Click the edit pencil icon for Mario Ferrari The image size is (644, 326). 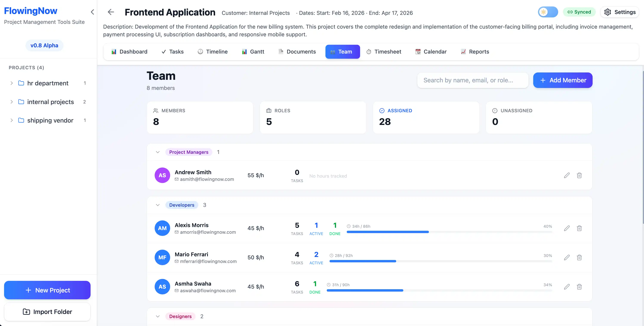click(x=567, y=257)
